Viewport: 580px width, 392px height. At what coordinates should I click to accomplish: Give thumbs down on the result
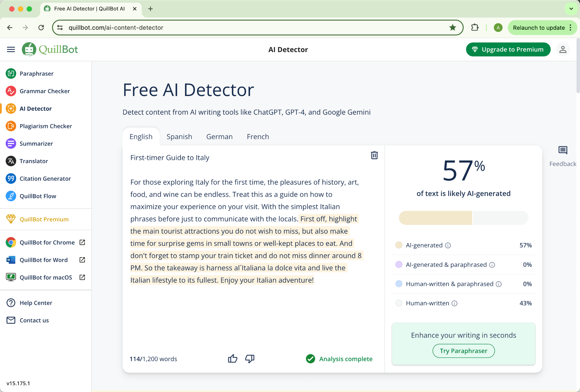250,359
